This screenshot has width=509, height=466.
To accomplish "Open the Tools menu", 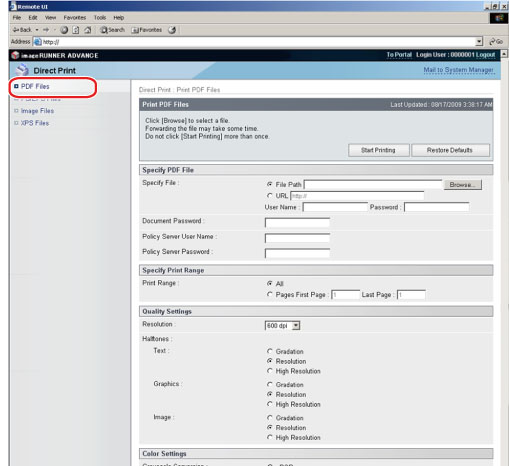I will pos(100,18).
